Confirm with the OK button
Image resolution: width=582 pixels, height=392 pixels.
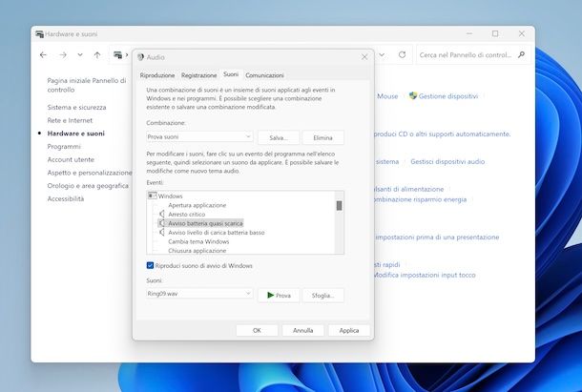257,330
